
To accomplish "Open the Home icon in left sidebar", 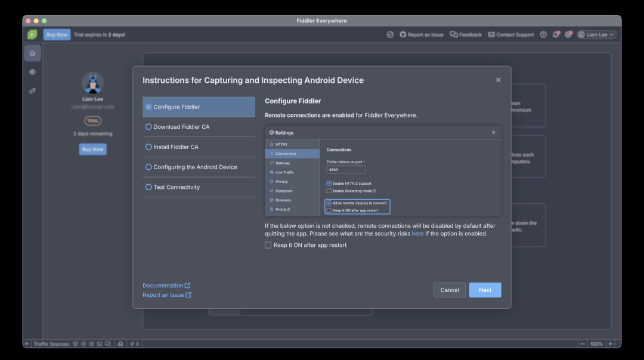I will tap(32, 53).
